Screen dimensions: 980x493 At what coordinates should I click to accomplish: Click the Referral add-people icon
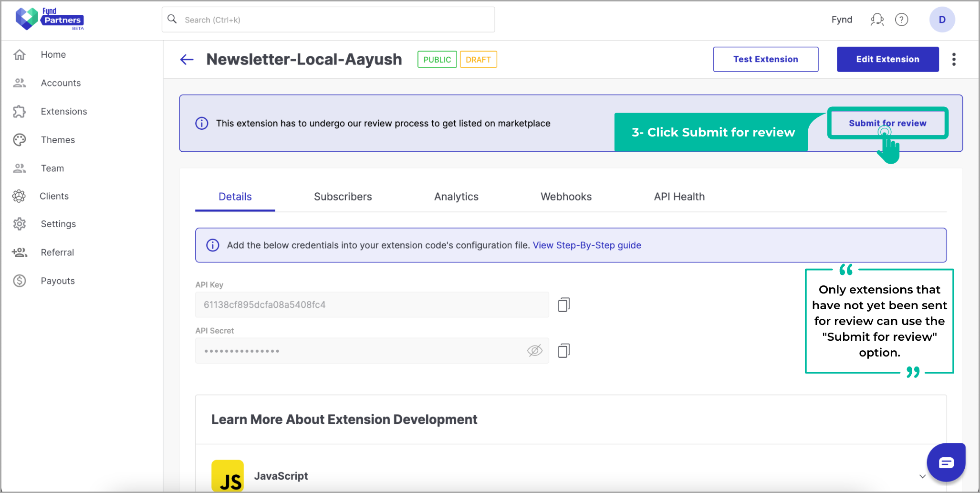(20, 252)
